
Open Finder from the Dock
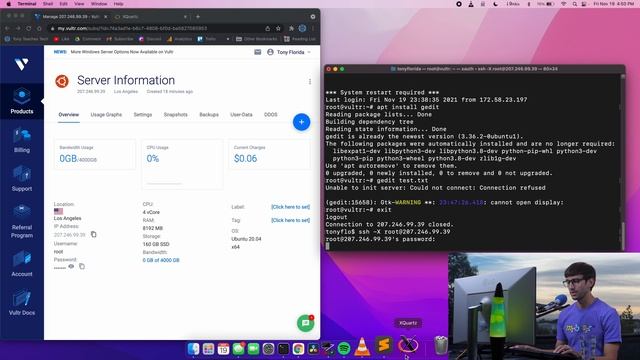193,349
